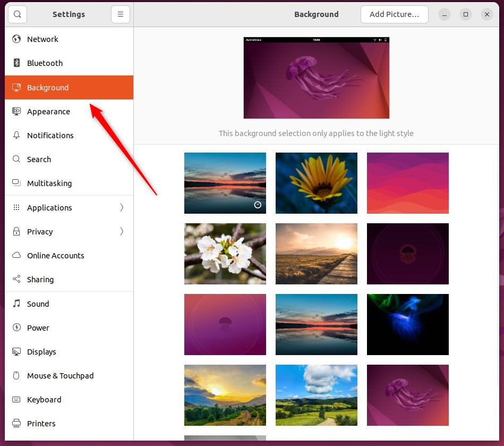The height and width of the screenshot is (446, 504).
Task: Click the Mouse & Touchpad label
Action: [60, 375]
